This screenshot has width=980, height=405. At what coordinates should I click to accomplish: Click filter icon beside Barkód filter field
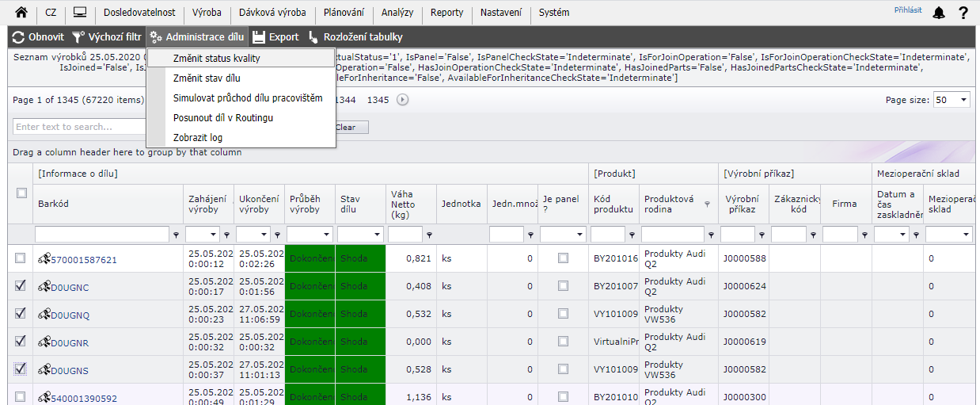(176, 235)
